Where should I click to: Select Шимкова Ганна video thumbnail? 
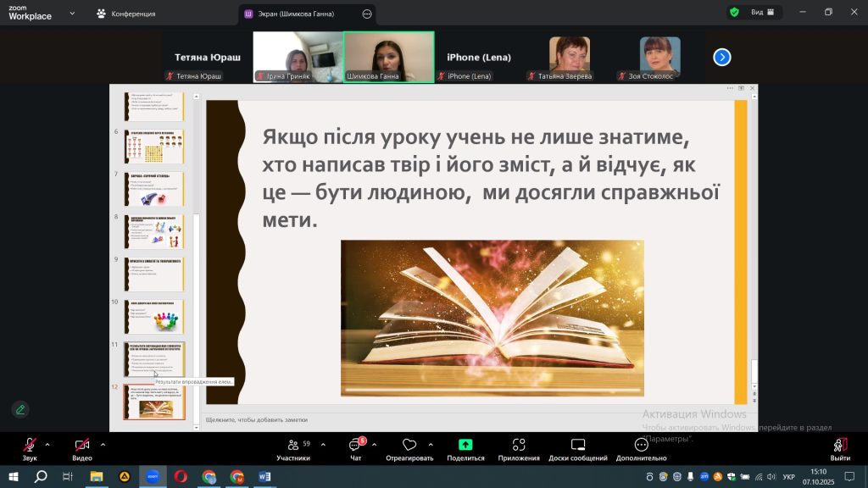click(388, 56)
